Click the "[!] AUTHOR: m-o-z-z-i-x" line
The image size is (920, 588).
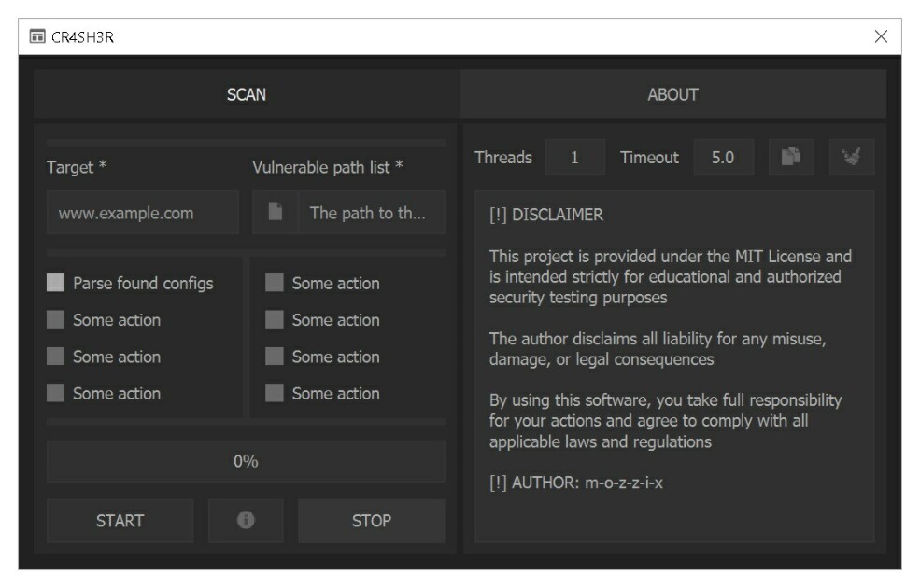576,483
